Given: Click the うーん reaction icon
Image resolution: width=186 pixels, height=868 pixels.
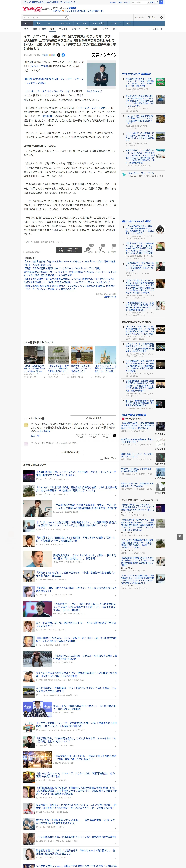Looking at the screenshot, I should 103,436.
